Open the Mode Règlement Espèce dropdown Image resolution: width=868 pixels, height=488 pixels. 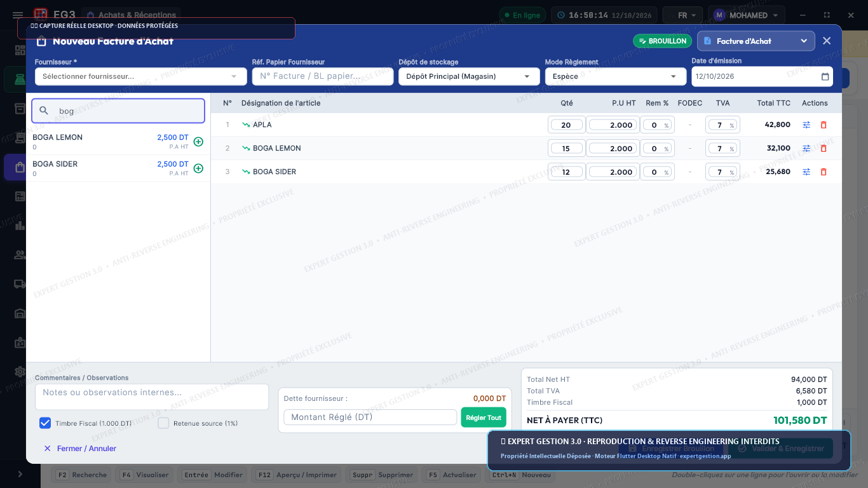(x=615, y=76)
